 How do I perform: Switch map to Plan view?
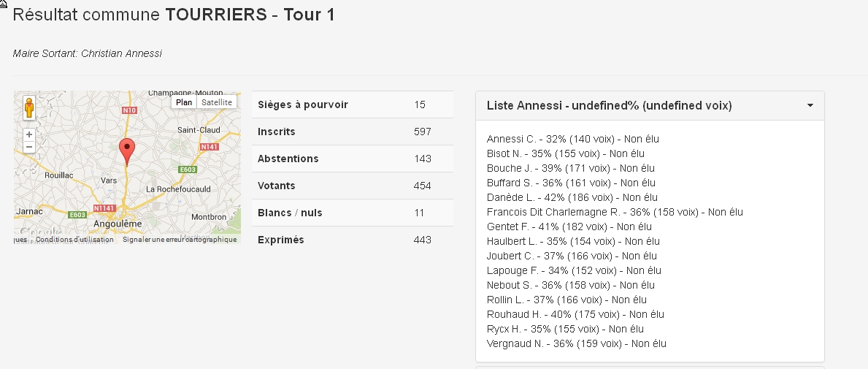click(x=184, y=102)
